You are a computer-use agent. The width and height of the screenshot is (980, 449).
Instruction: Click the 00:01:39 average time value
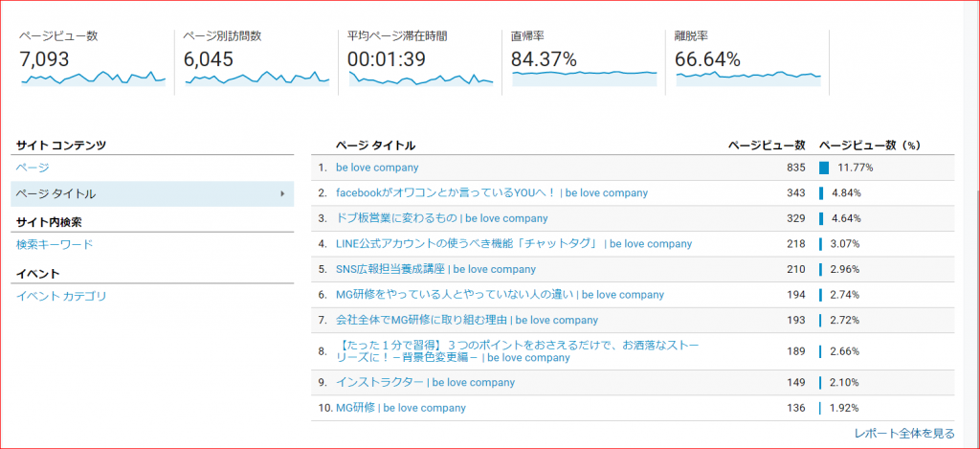387,58
